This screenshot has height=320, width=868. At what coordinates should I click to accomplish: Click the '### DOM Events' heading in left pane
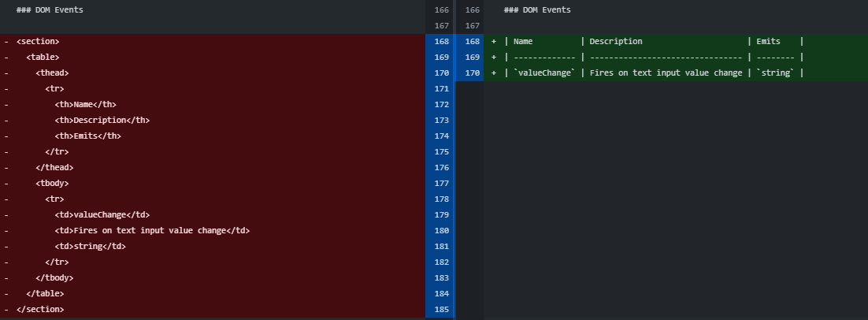tap(50, 9)
